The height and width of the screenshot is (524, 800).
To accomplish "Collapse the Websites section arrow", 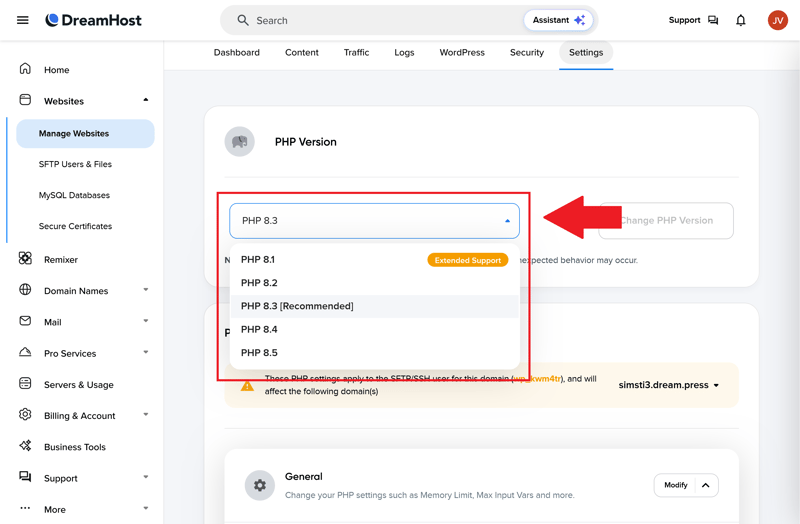I will pos(146,100).
